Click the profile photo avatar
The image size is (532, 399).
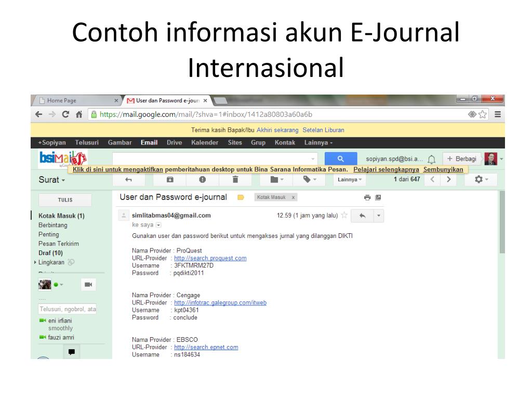490,158
